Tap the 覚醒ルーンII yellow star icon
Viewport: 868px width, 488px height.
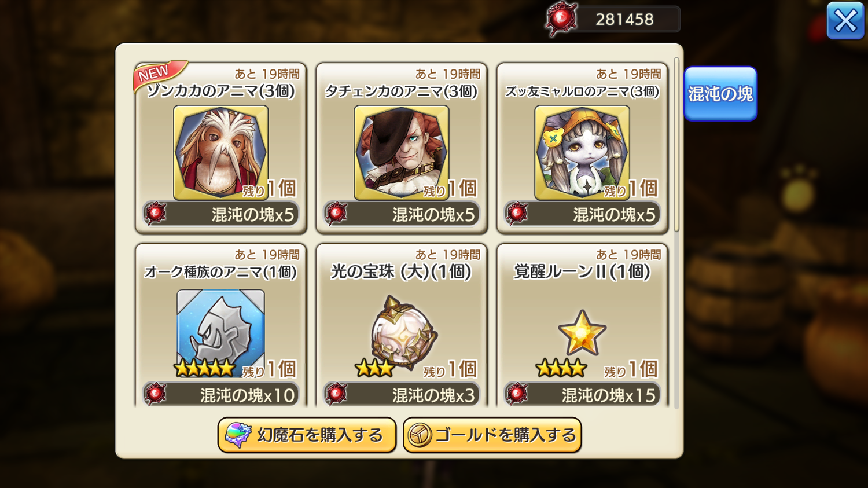tap(582, 332)
